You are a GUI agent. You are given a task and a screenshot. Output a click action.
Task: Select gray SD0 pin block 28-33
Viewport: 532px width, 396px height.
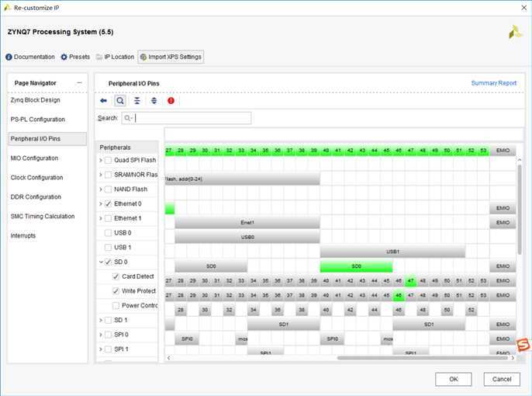tap(211, 266)
